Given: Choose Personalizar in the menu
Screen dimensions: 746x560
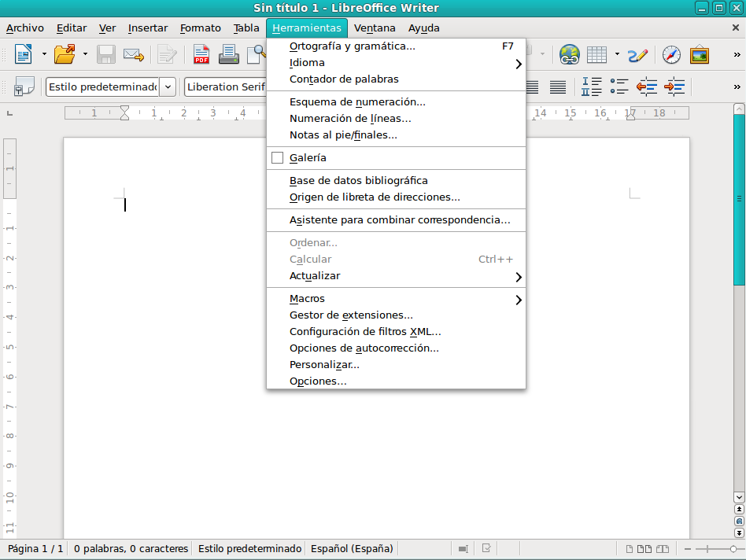Looking at the screenshot, I should pyautogui.click(x=396, y=365).
